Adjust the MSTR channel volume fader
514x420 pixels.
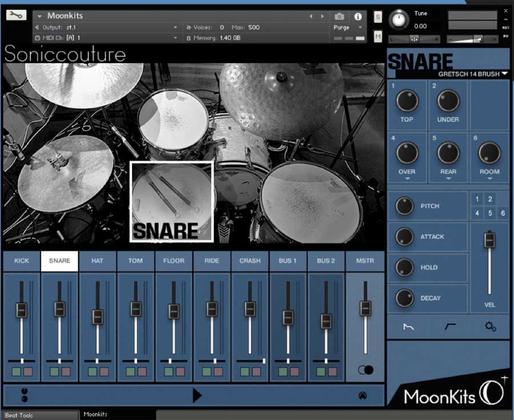click(366, 308)
